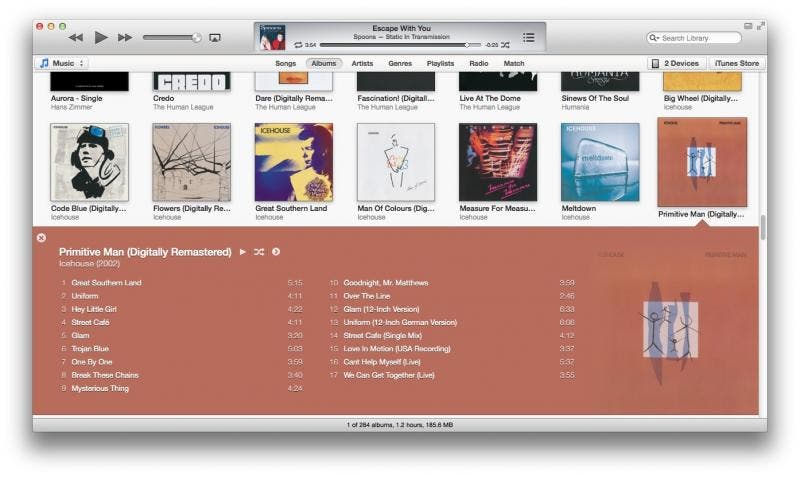Play the Primitive Man album via play icon
This screenshot has width=800, height=477.
[243, 252]
